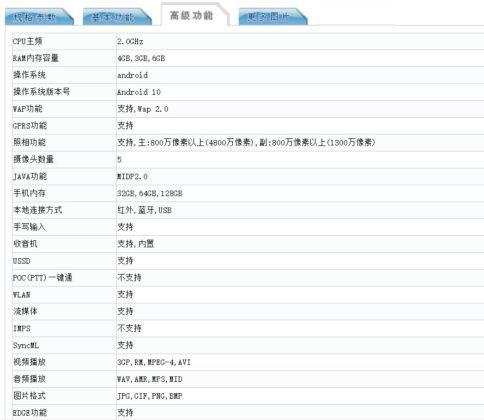Select 支持 in the GPRS功能 row
Viewport: 484px width, 420px height.
coord(125,126)
